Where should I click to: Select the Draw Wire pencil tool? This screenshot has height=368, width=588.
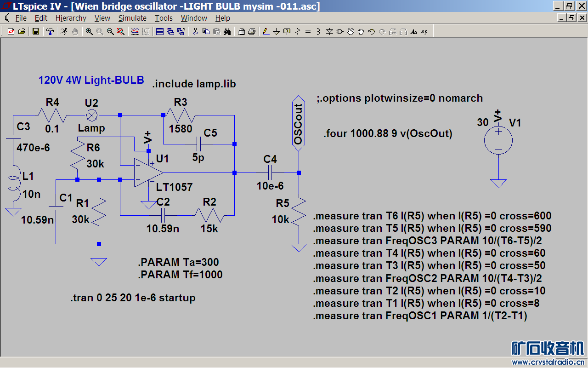(266, 31)
